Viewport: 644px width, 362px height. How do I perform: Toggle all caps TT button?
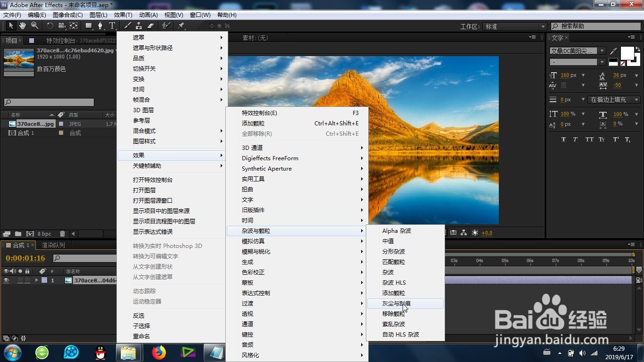coord(589,140)
